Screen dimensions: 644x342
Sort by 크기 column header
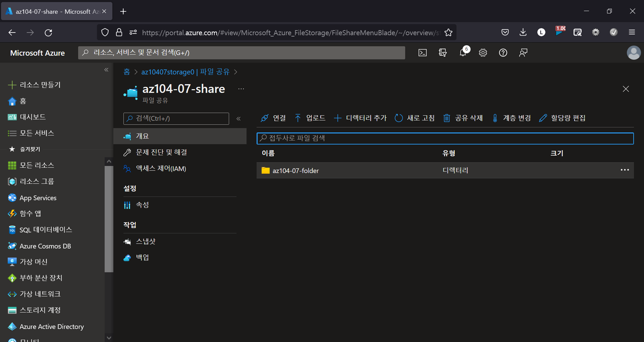pos(557,153)
